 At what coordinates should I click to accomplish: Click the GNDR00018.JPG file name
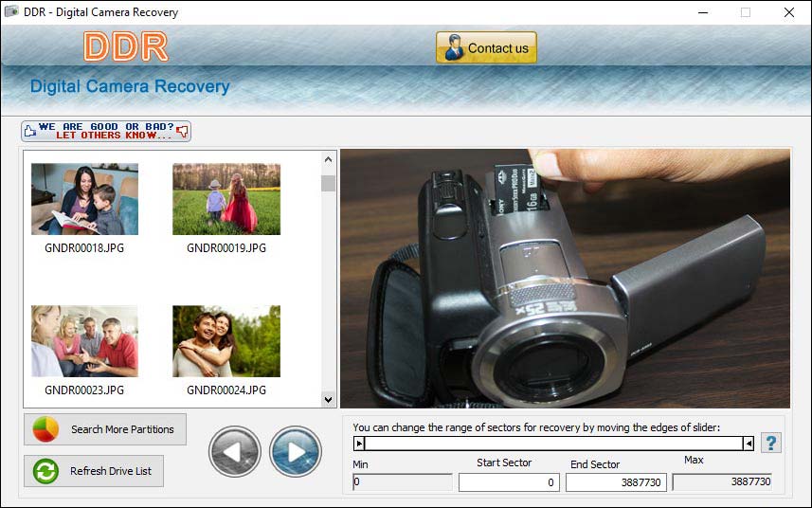pyautogui.click(x=84, y=248)
